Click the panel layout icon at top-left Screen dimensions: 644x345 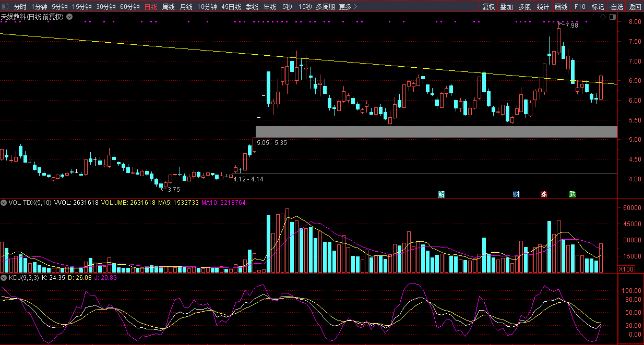point(5,7)
